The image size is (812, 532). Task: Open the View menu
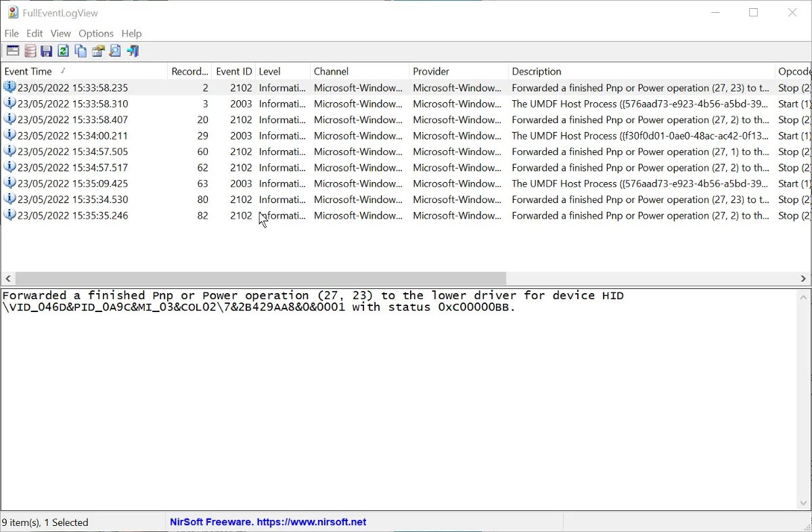pyautogui.click(x=60, y=33)
